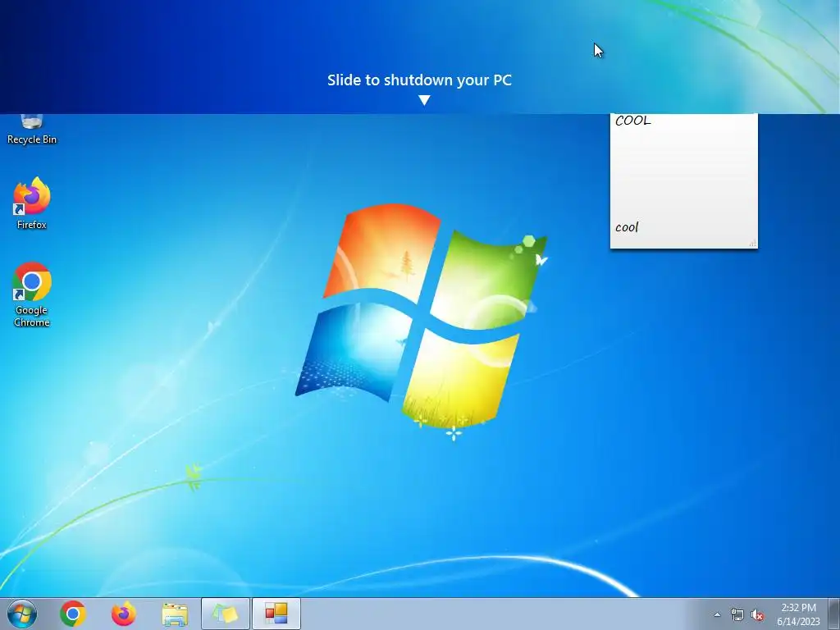Click the 'Firefox' desktop label
The height and width of the screenshot is (630, 840).
coord(32,225)
